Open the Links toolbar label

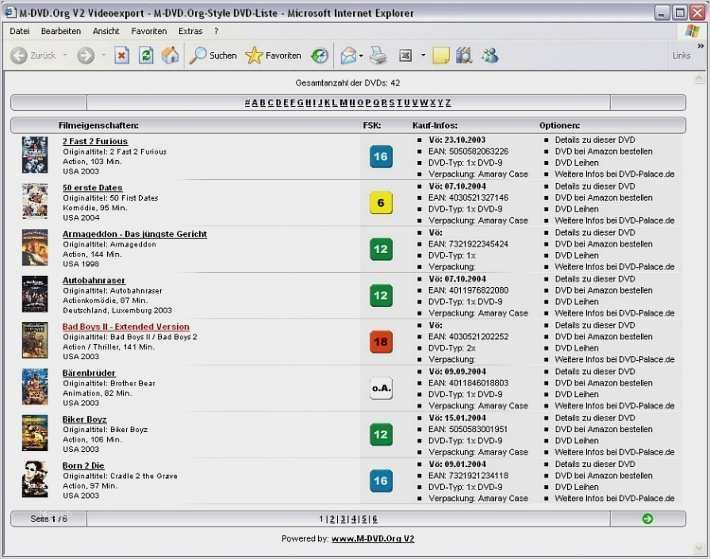coord(681,55)
